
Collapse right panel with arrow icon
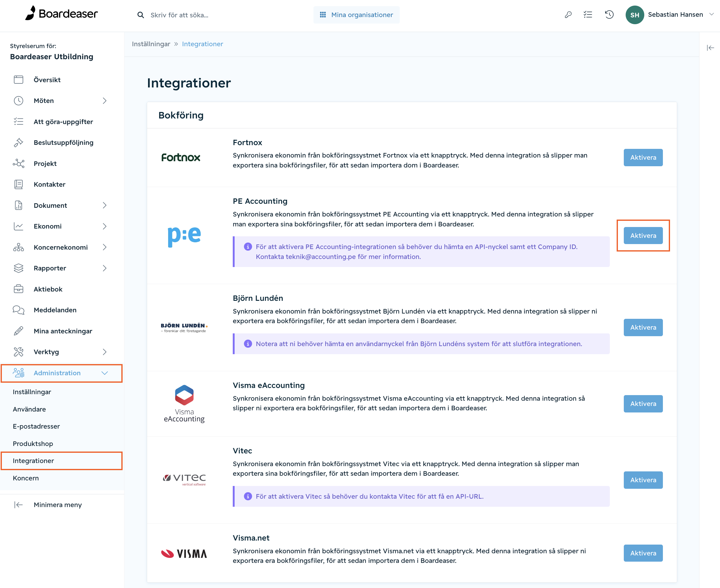click(x=710, y=48)
